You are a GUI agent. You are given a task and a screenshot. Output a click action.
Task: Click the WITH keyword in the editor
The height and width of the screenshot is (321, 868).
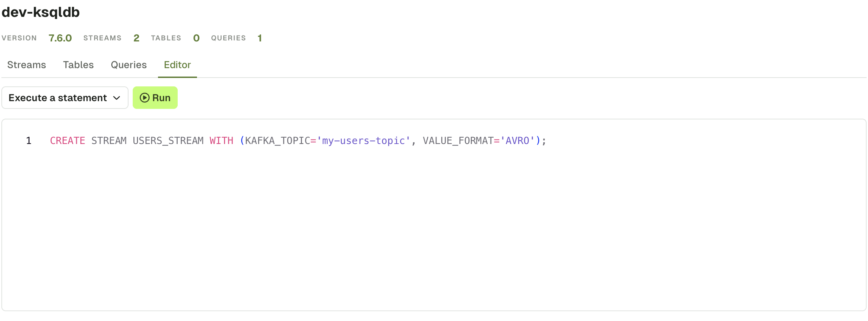coord(222,141)
